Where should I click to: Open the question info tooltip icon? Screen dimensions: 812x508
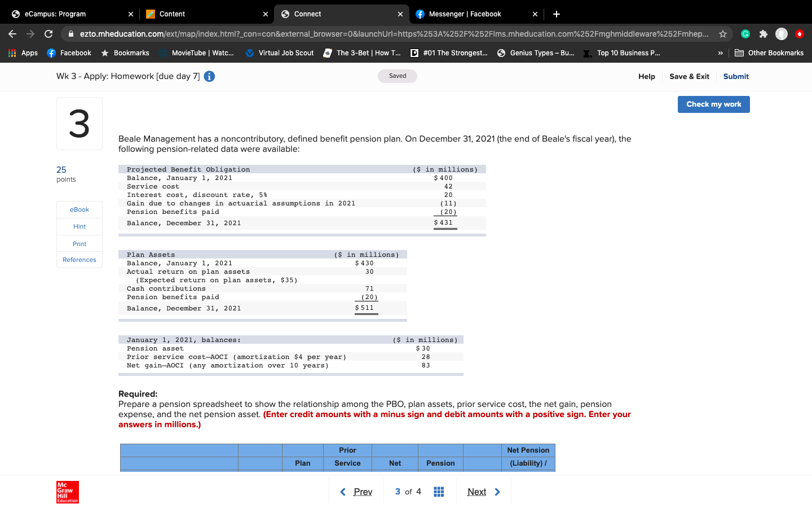209,76
